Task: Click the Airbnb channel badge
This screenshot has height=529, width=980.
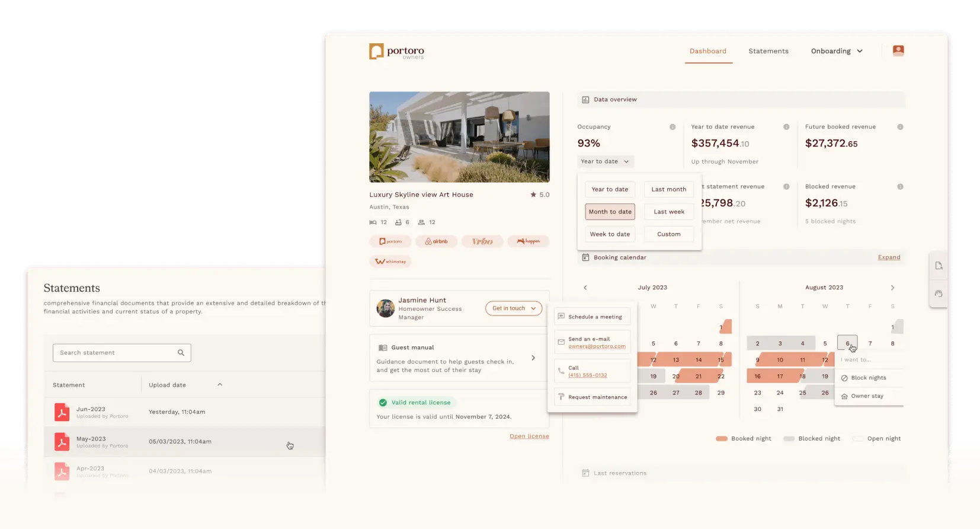Action: tap(437, 241)
